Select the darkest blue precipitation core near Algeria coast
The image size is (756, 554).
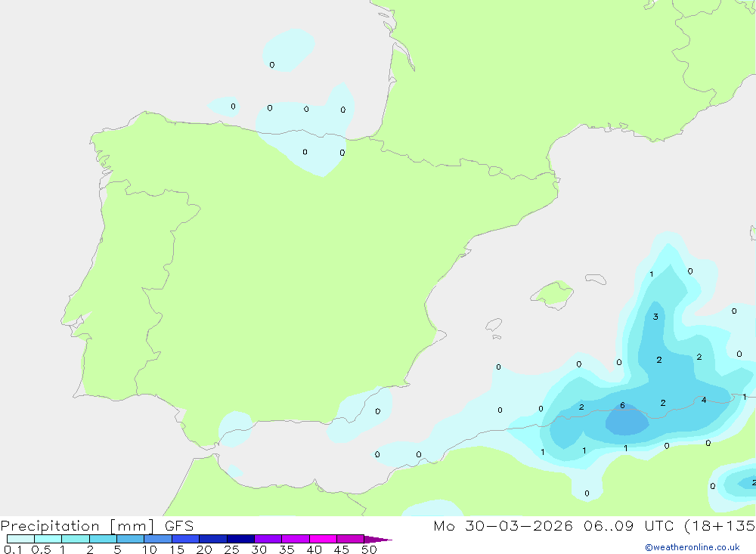click(627, 421)
